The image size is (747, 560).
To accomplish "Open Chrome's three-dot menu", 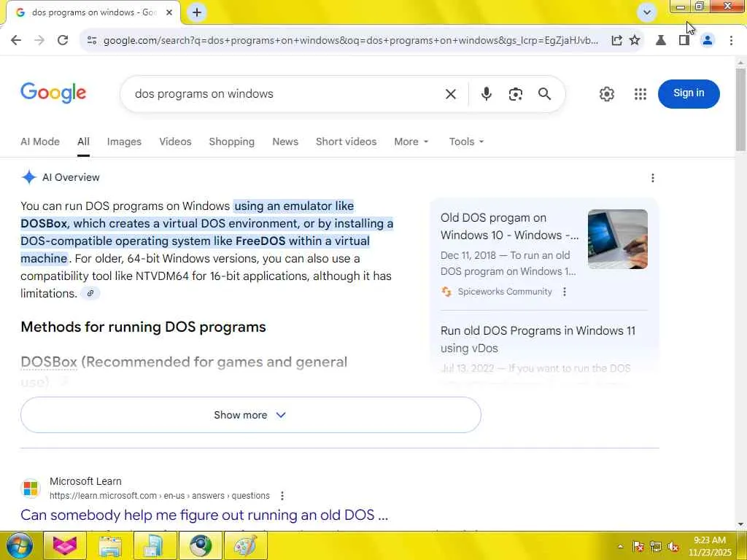I will click(x=731, y=41).
